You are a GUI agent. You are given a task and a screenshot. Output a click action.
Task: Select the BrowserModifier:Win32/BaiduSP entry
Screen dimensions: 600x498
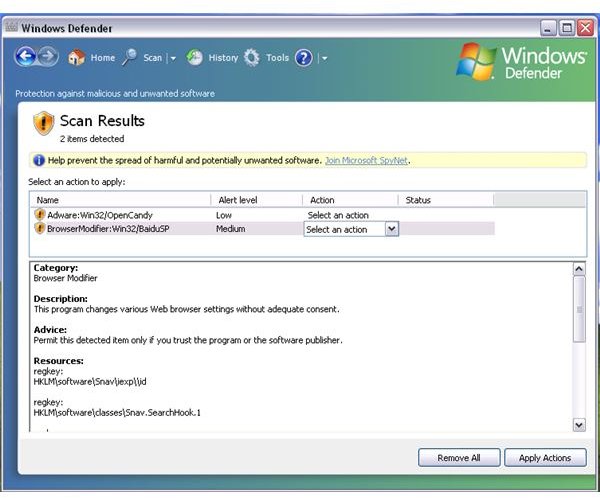pos(108,229)
